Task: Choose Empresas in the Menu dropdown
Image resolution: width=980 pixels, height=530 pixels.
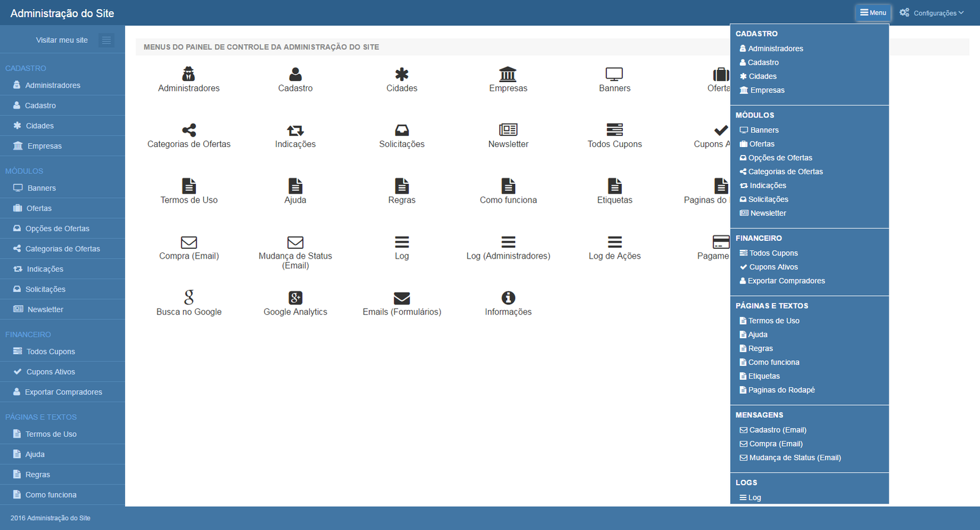Action: 762,90
